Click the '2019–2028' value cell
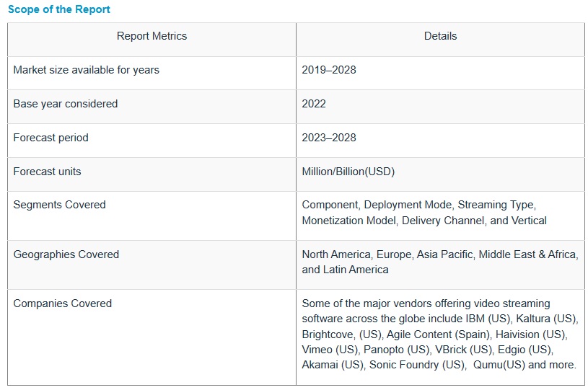This screenshot has width=588, height=390. click(x=329, y=70)
